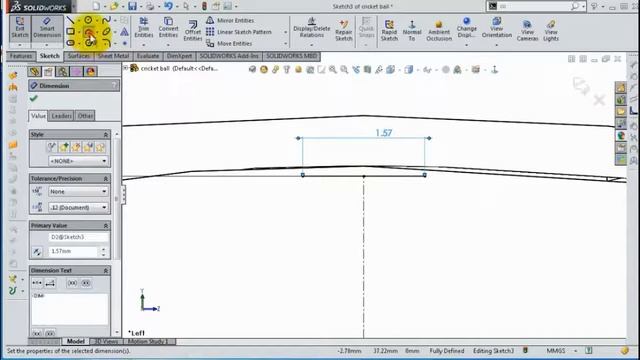Click the 1.57 dimension in the sketch
The image size is (640, 360).
(384, 133)
